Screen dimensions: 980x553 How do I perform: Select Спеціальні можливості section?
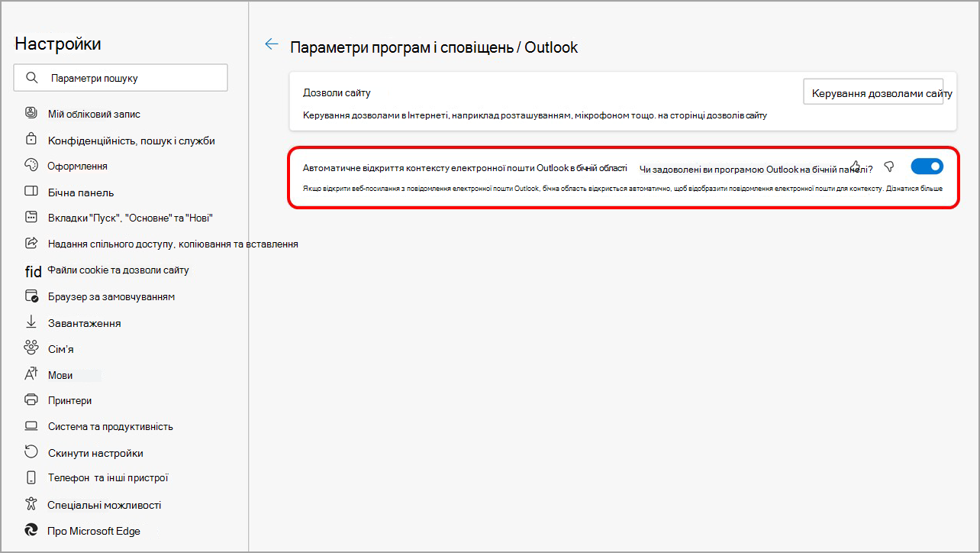[105, 505]
